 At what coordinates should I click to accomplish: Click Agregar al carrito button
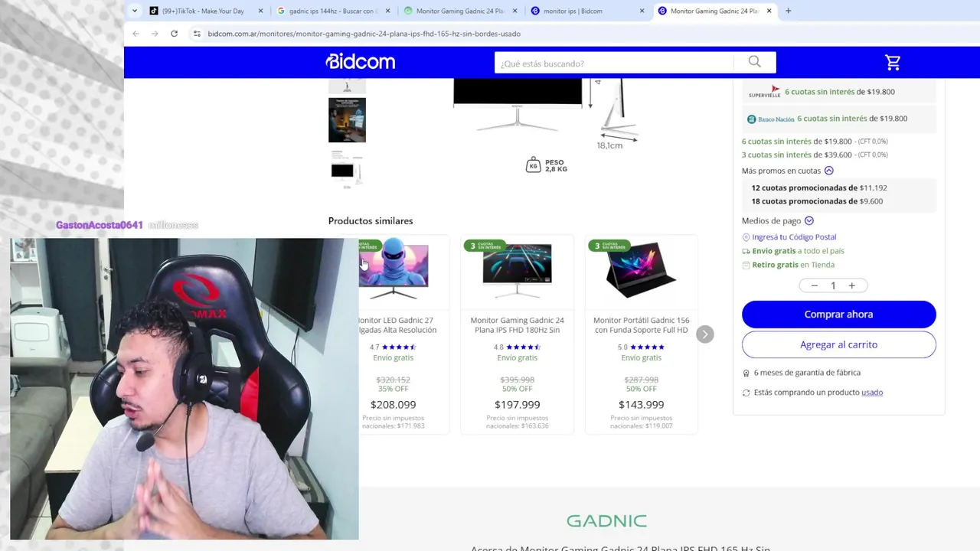click(838, 344)
